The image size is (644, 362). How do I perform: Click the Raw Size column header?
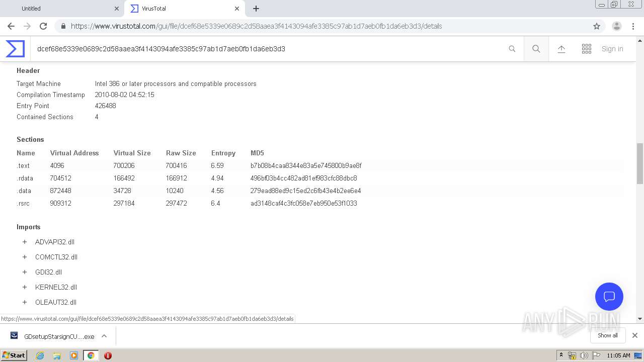click(181, 153)
